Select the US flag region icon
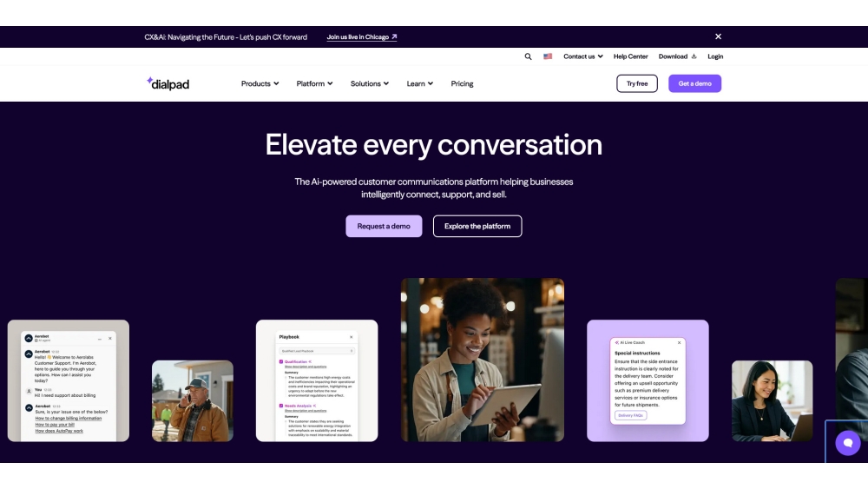The height and width of the screenshot is (489, 868). [548, 56]
